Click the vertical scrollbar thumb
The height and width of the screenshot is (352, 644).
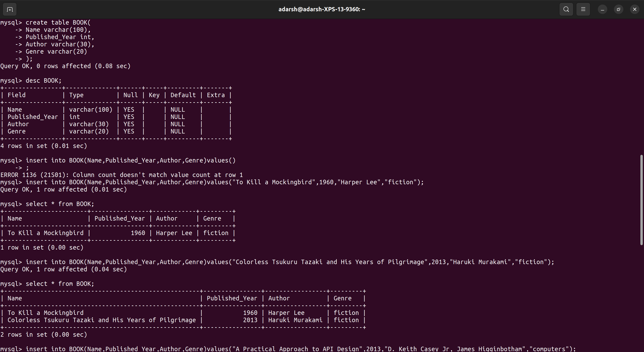point(641,200)
